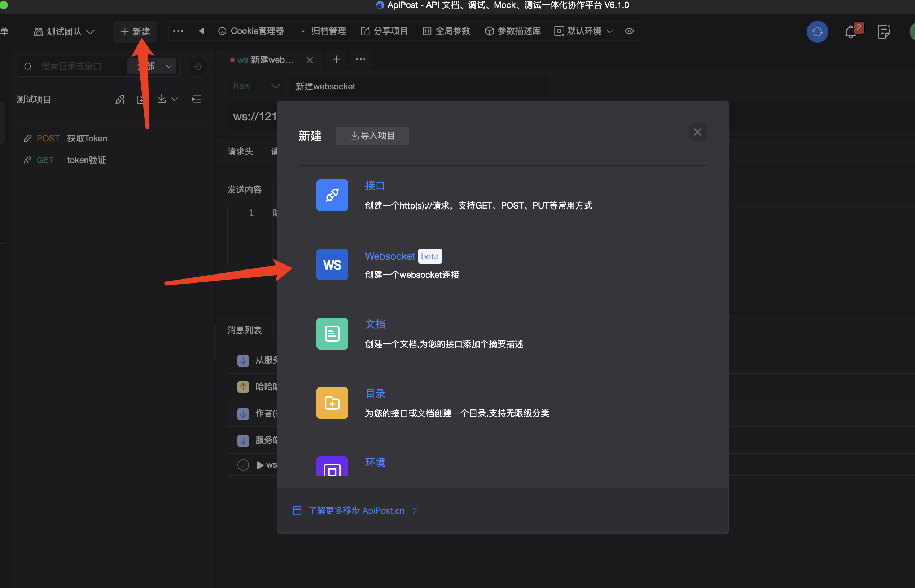
Task: Click the blue sync refresh icon
Action: click(817, 32)
